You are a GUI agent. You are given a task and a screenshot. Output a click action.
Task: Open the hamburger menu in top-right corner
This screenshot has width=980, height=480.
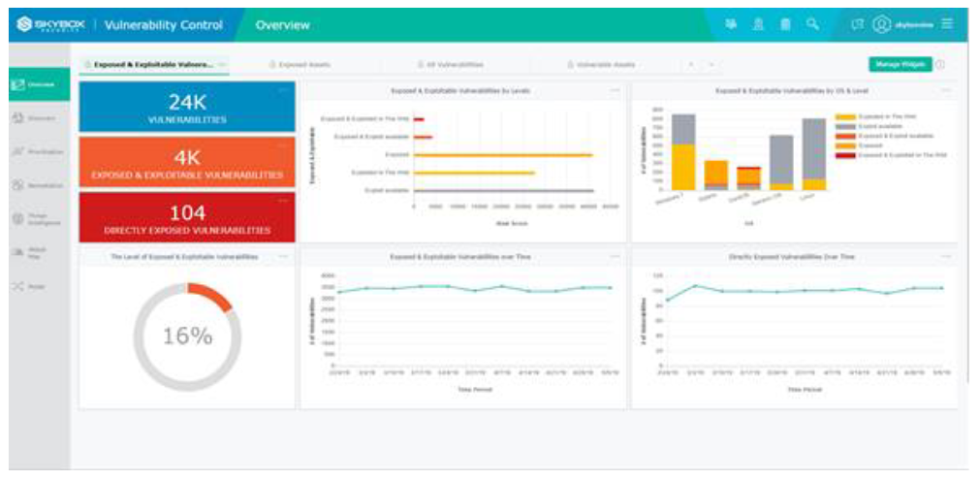947,24
